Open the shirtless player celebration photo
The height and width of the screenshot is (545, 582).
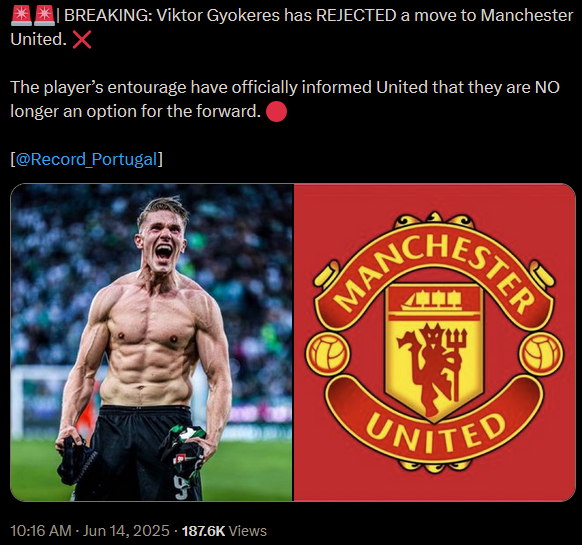coord(152,342)
